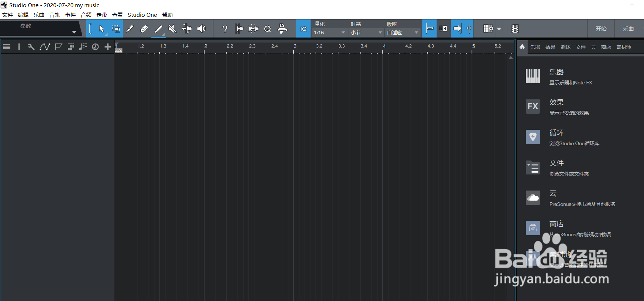Open the 文件 menu
Image resolution: width=644 pixels, height=301 pixels.
7,15
